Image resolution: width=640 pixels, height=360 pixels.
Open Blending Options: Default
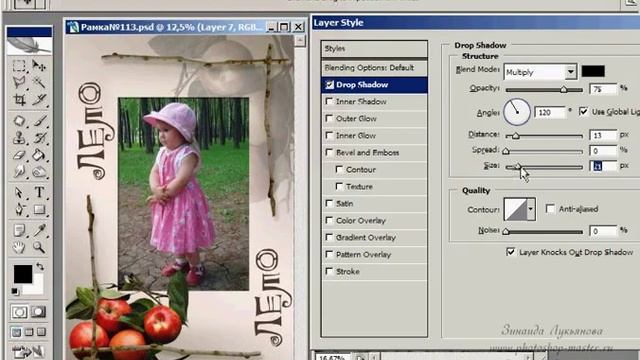tap(374, 68)
